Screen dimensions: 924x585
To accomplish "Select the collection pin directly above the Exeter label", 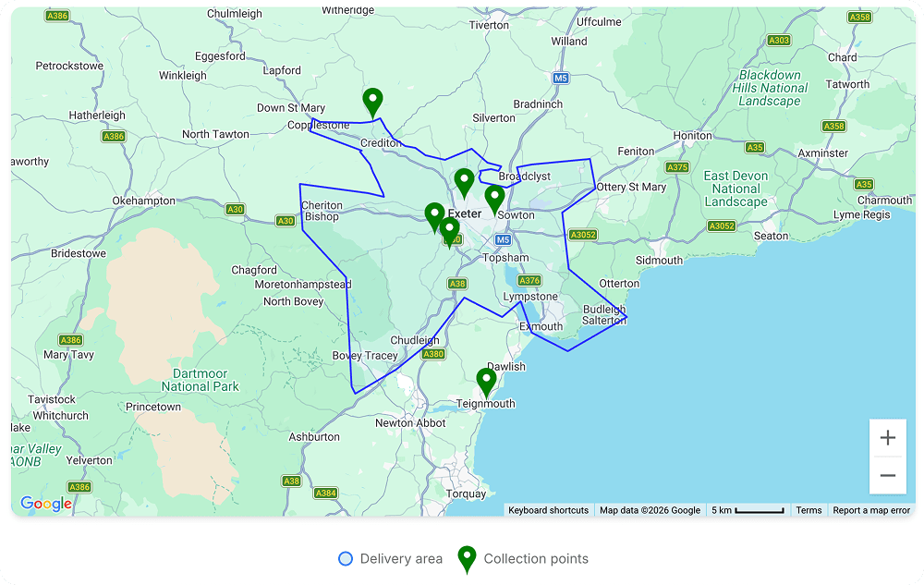I will (x=464, y=181).
